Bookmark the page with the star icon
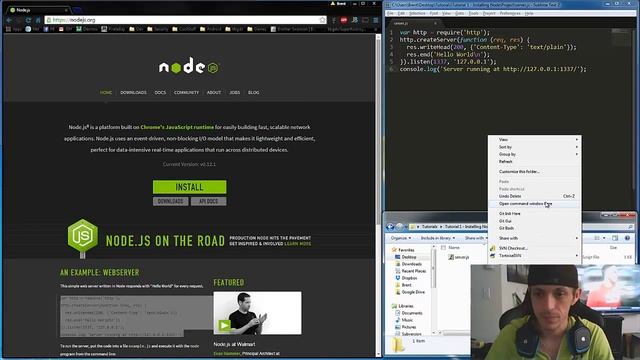The width and height of the screenshot is (640, 360). (322, 20)
